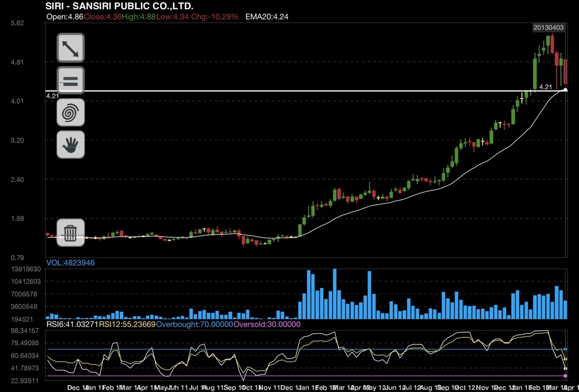The width and height of the screenshot is (579, 392).
Task: Click the 98.34157 RSI axis label
Action: pyautogui.click(x=25, y=330)
